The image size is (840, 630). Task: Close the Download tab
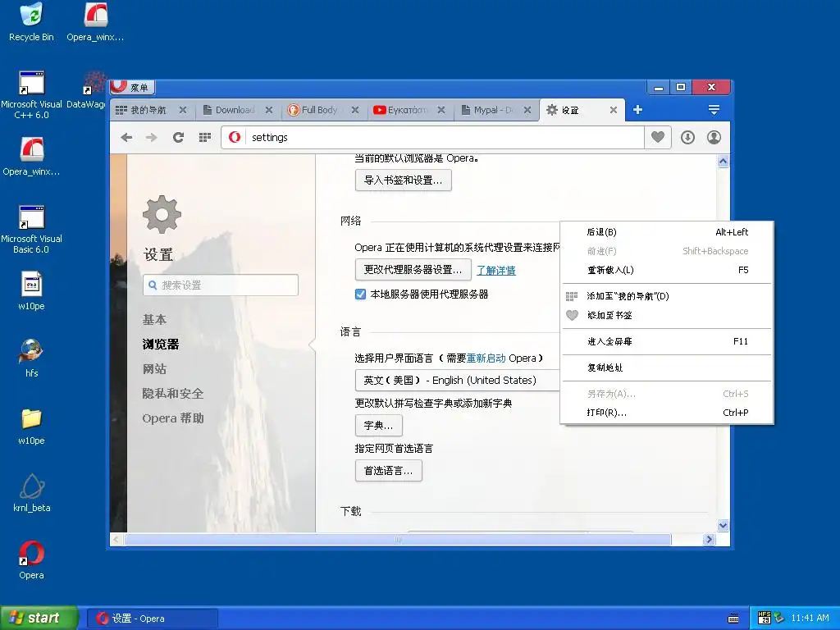point(269,110)
